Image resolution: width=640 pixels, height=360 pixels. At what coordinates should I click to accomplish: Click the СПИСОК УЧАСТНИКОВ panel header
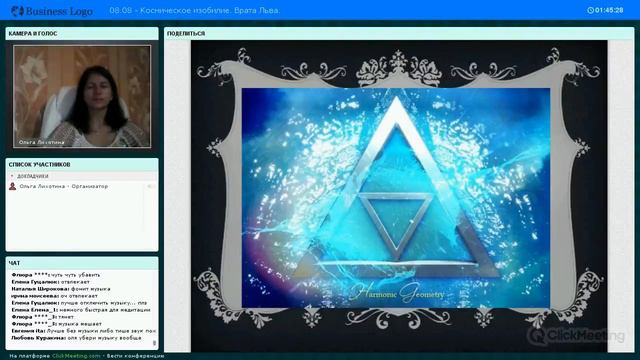[82, 164]
